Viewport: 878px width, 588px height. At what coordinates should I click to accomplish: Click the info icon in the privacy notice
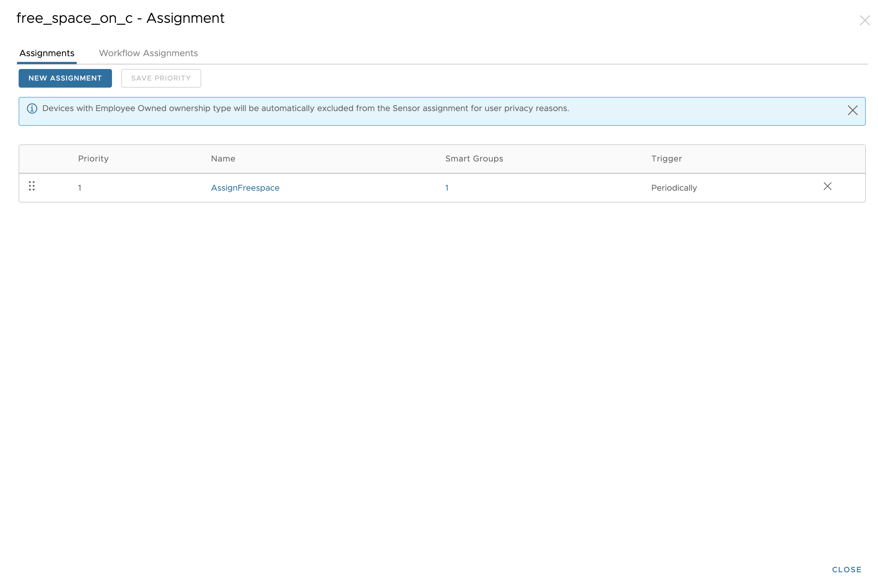(x=32, y=108)
